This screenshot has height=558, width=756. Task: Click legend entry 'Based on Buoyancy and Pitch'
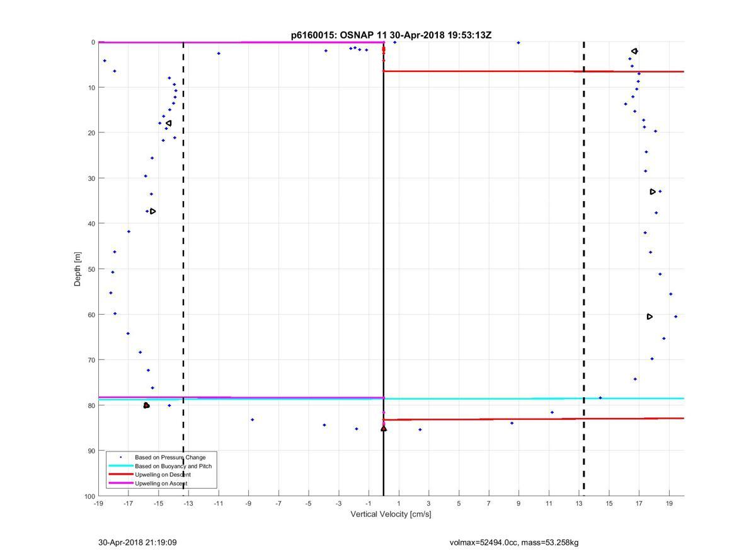[173, 466]
